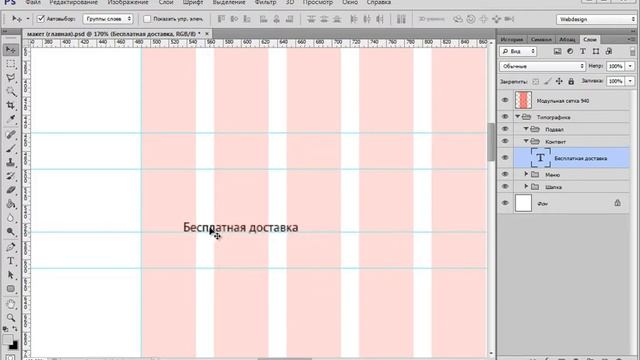The image size is (640, 360).
Task: Hide the Подвал group
Action: tap(505, 129)
